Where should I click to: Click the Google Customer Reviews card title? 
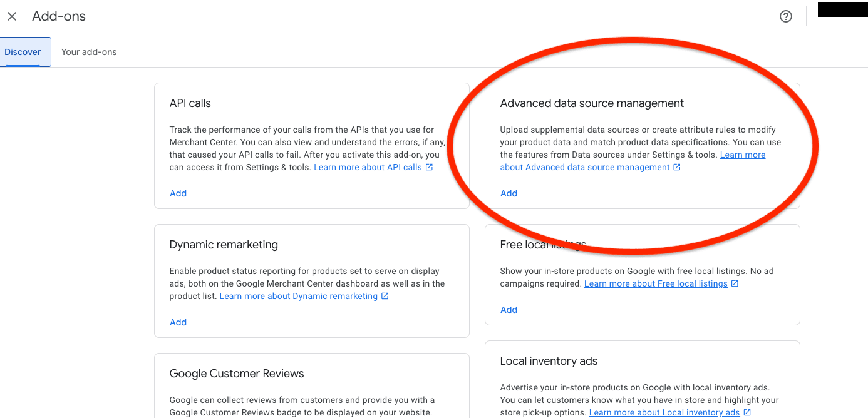(236, 373)
